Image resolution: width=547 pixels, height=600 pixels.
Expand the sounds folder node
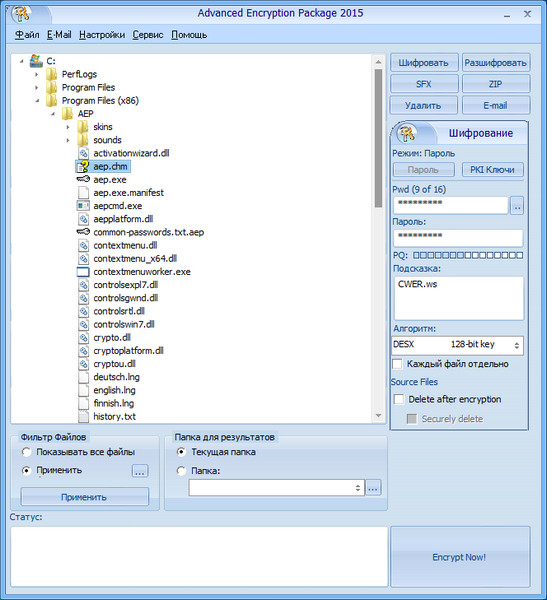click(68, 140)
